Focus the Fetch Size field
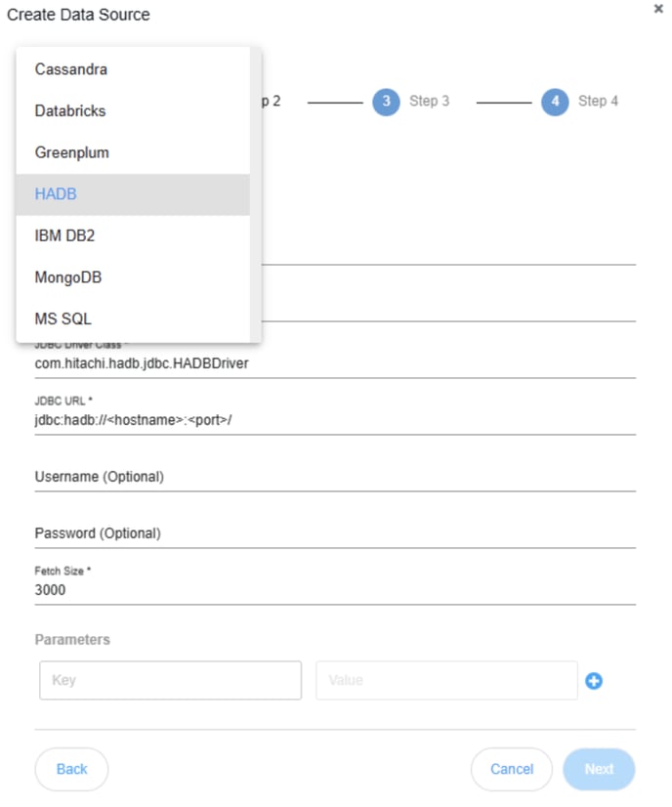The height and width of the screenshot is (807, 672). point(335,590)
